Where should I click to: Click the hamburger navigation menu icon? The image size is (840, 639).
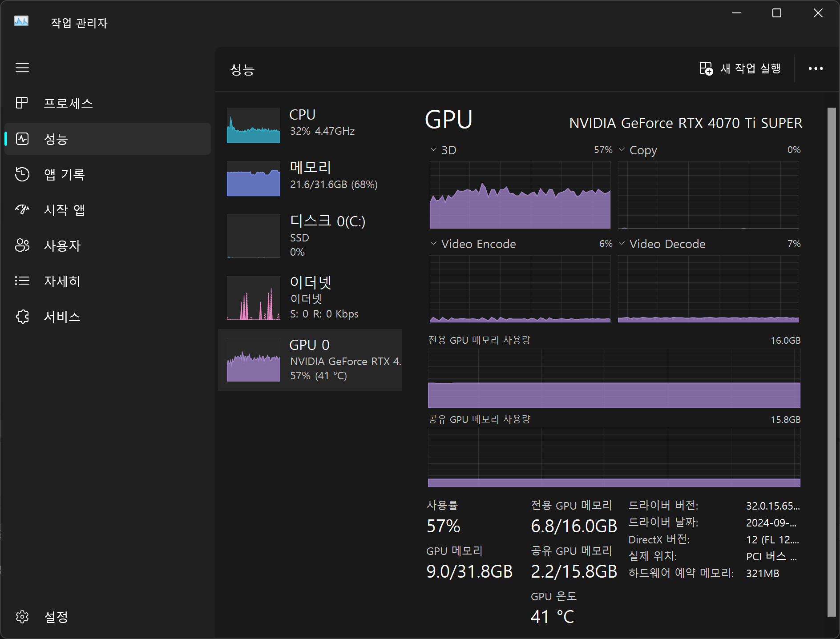(22, 68)
